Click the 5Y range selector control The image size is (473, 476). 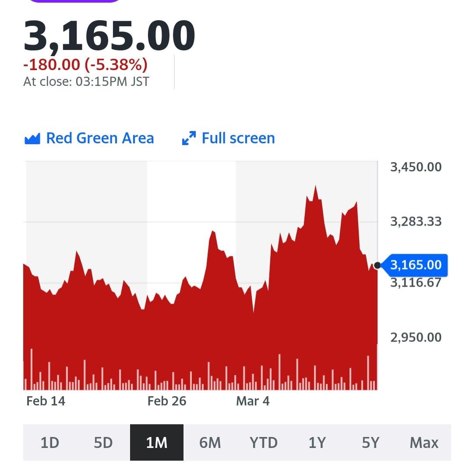point(370,443)
